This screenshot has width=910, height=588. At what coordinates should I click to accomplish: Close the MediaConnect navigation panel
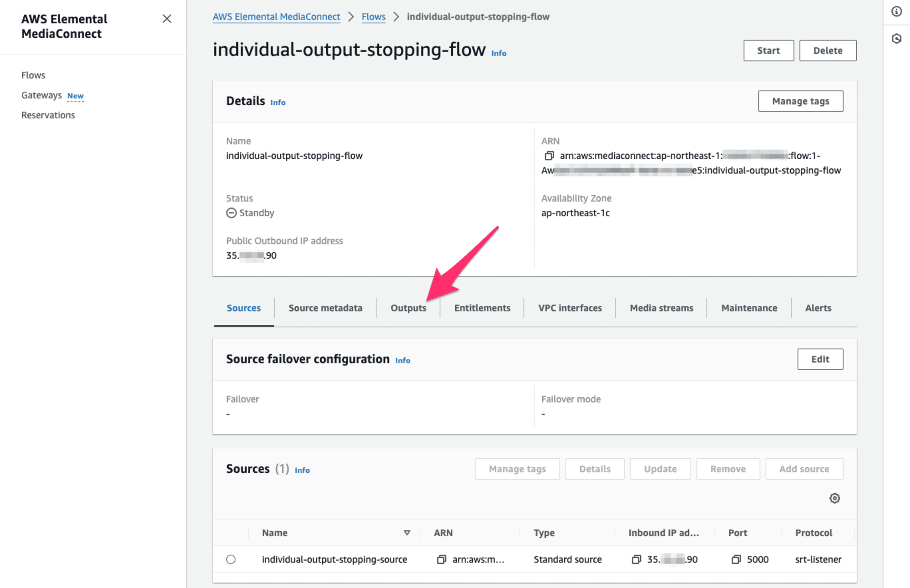pos(167,19)
